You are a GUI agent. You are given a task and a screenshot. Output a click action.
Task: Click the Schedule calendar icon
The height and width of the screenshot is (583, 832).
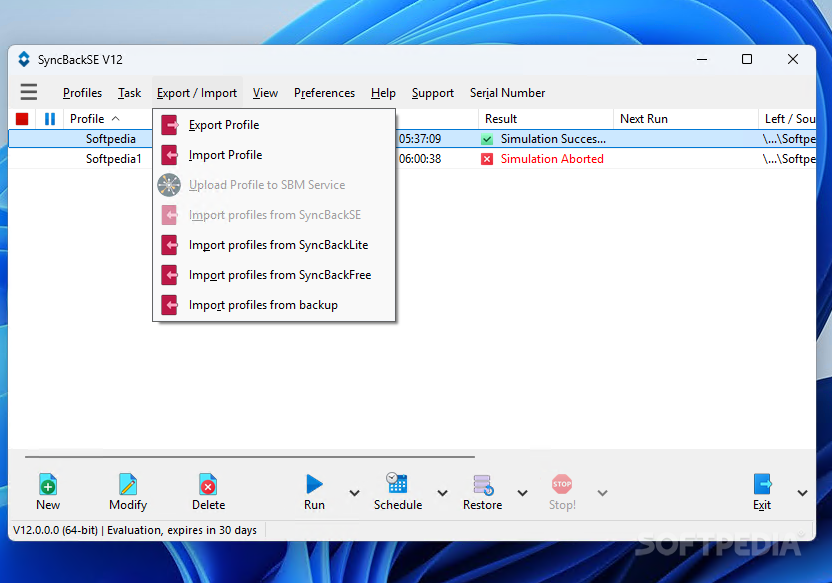coord(397,483)
